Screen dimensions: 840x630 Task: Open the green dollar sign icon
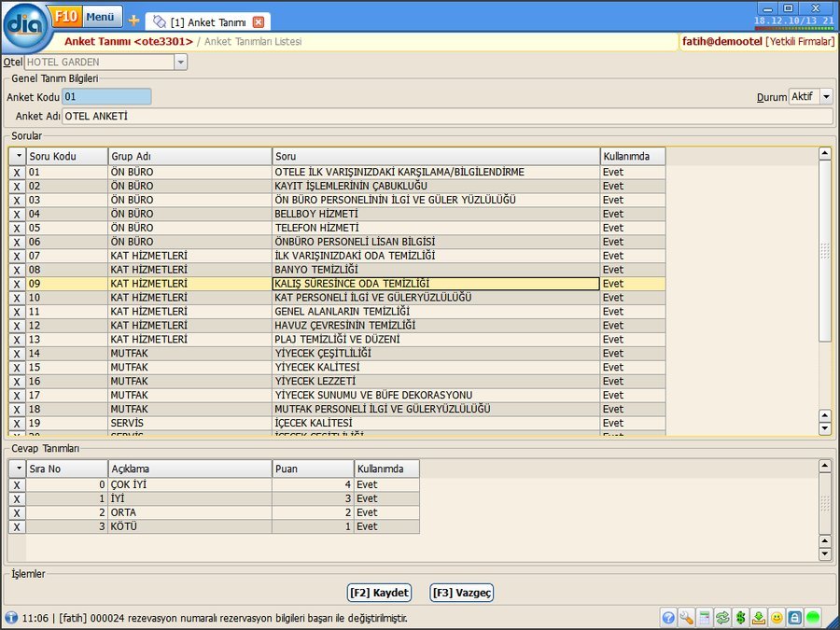click(x=740, y=618)
